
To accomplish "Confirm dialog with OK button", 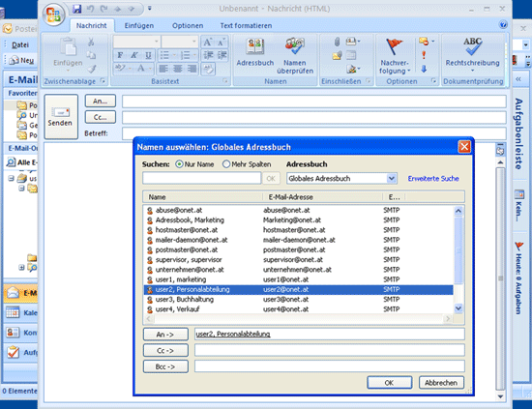I will point(390,383).
